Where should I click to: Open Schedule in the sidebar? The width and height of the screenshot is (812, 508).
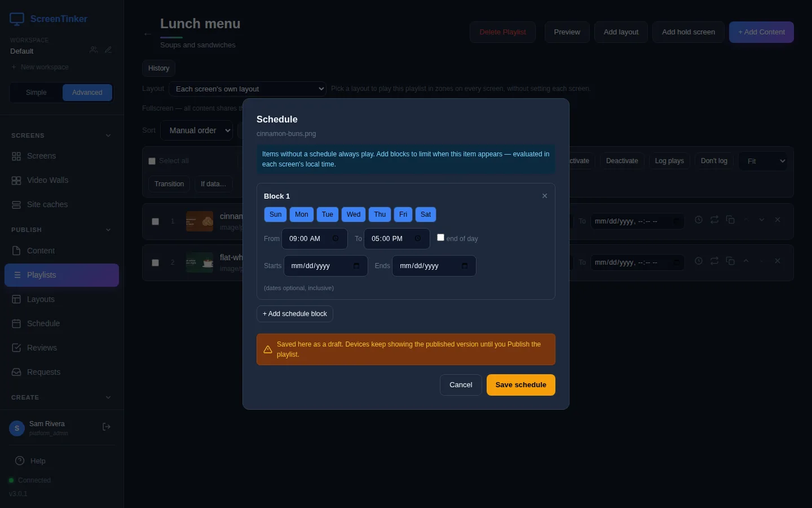pyautogui.click(x=62, y=324)
